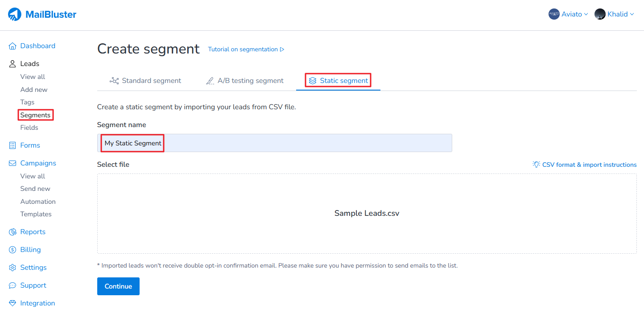Image resolution: width=644 pixels, height=326 pixels.
Task: Click the Settings gear icon
Action: point(12,268)
